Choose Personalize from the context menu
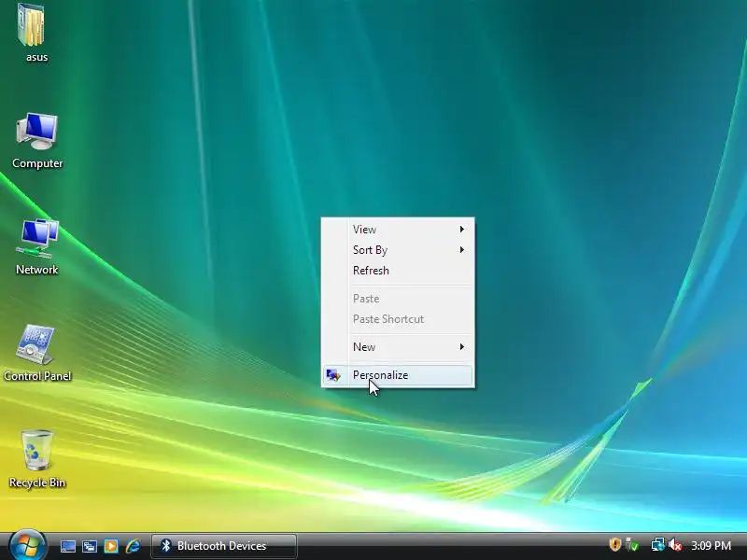The width and height of the screenshot is (747, 560). coord(398,375)
